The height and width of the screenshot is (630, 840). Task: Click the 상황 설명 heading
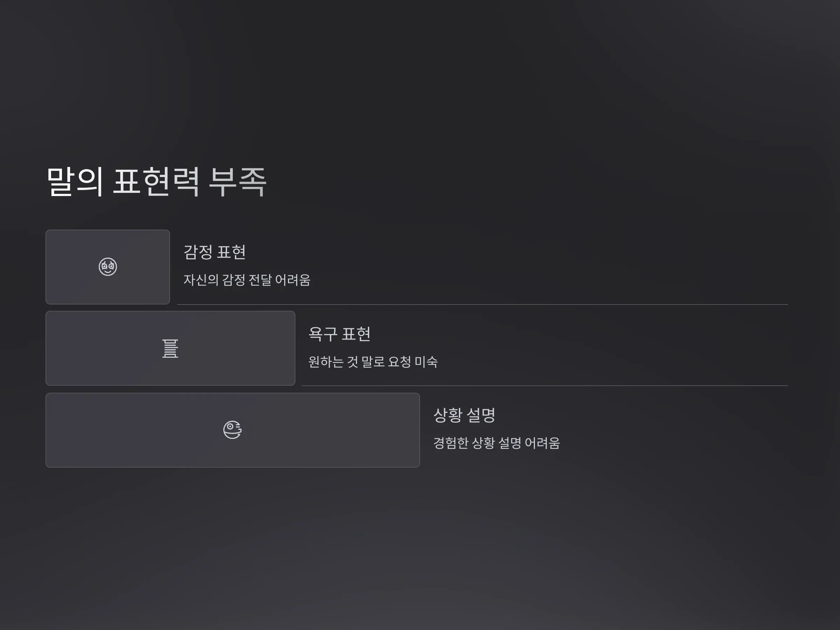(464, 415)
